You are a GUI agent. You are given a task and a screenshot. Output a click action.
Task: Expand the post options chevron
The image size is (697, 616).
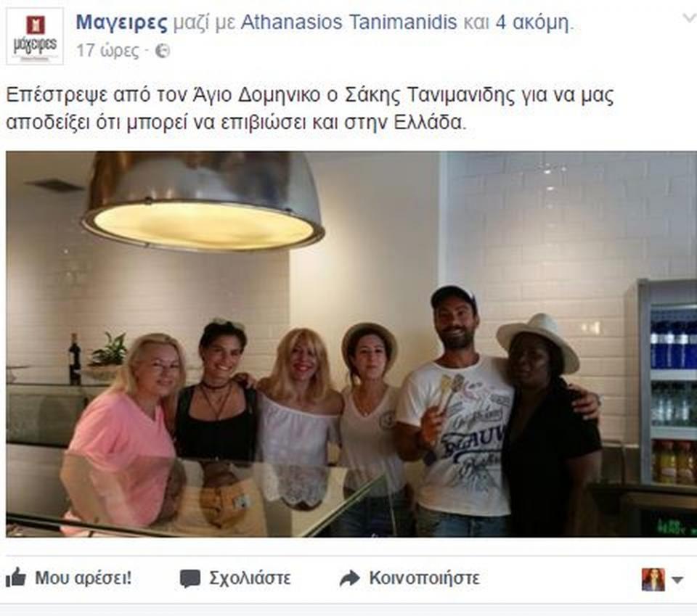(690, 19)
